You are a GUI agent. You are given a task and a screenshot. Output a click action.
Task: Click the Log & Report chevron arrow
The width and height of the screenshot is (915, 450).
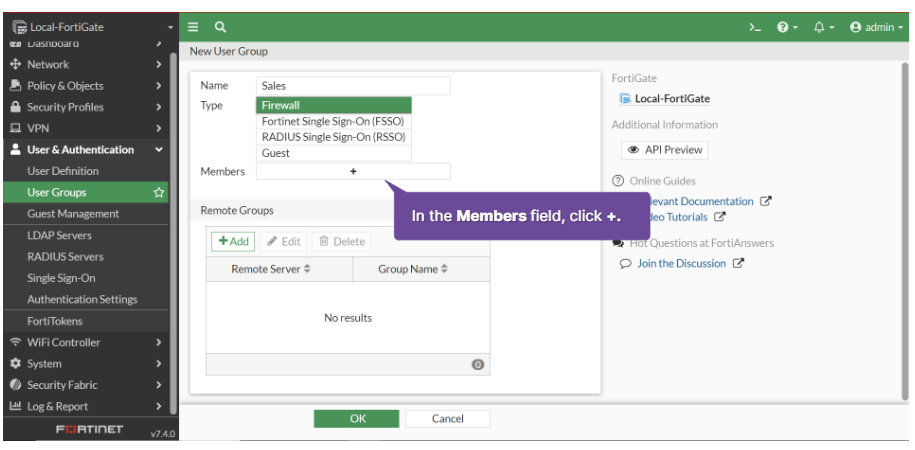pos(159,406)
